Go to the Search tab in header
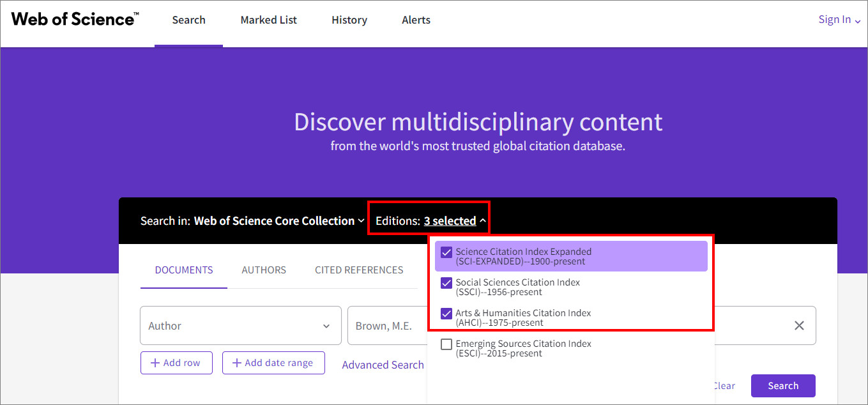Screen dimensions: 868x405 click(188, 20)
